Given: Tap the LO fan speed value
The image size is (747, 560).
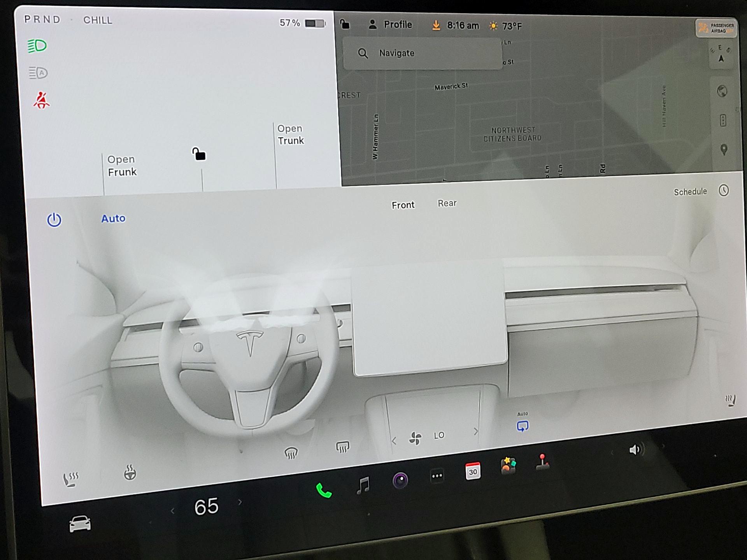Looking at the screenshot, I should pos(439,436).
